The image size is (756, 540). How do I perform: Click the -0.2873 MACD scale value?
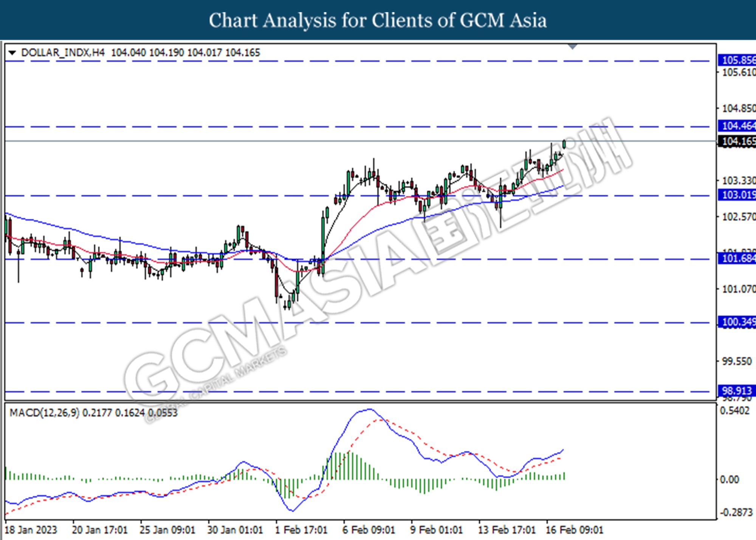[x=736, y=512]
